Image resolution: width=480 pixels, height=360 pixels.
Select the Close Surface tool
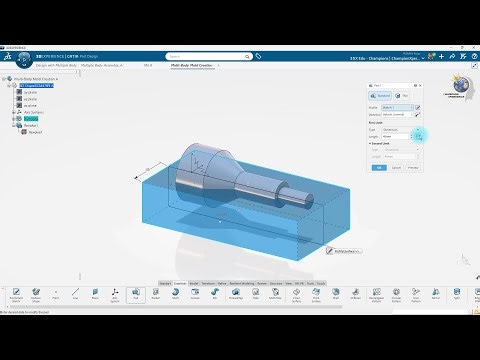click(x=296, y=295)
